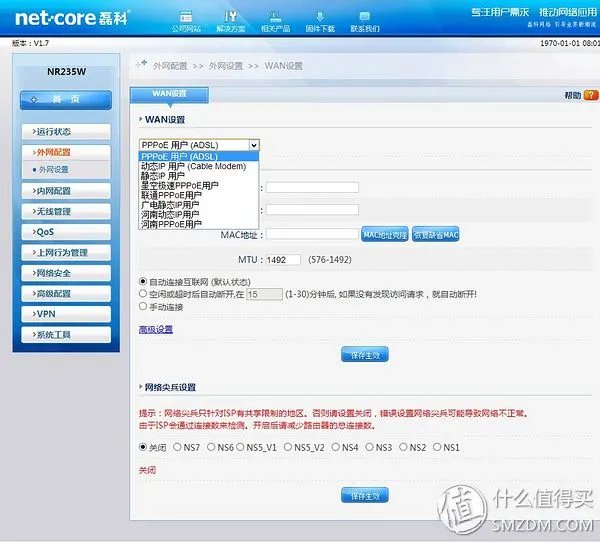Click the net-core 磊科 logo
Viewport: 600px width, 542px height.
tap(72, 18)
